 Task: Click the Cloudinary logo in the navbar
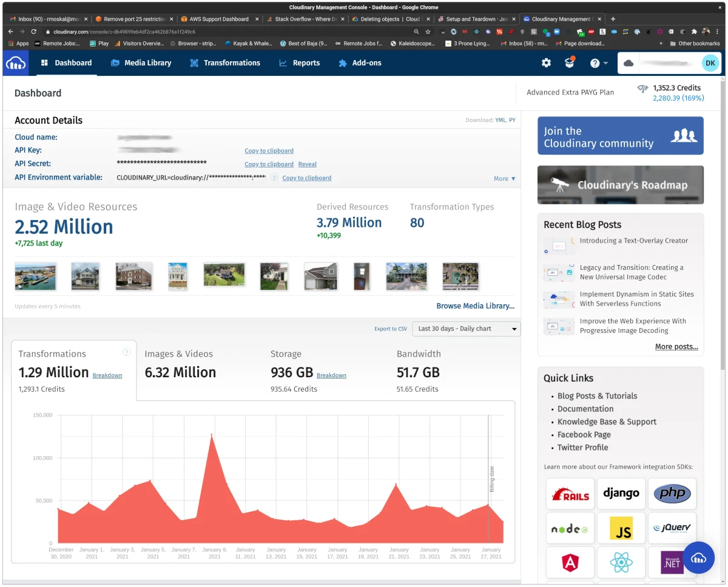click(16, 62)
